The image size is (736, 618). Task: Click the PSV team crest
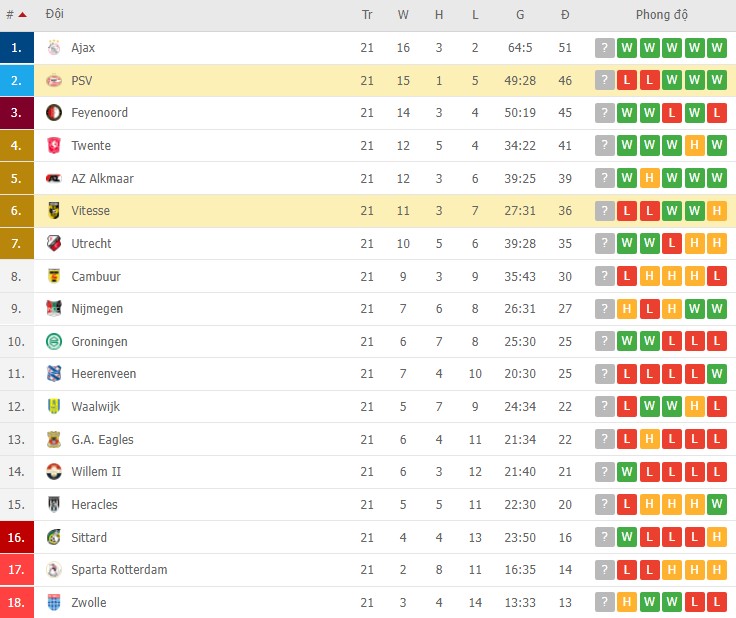click(54, 81)
